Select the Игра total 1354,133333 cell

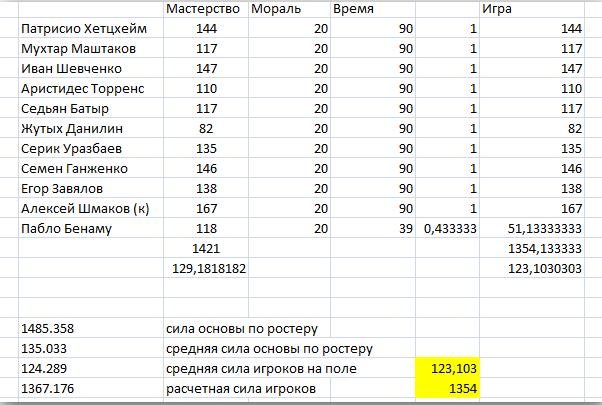[540, 248]
